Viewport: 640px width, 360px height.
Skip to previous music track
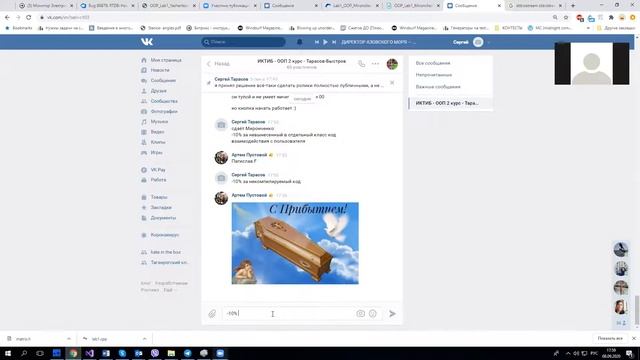[x=317, y=42]
